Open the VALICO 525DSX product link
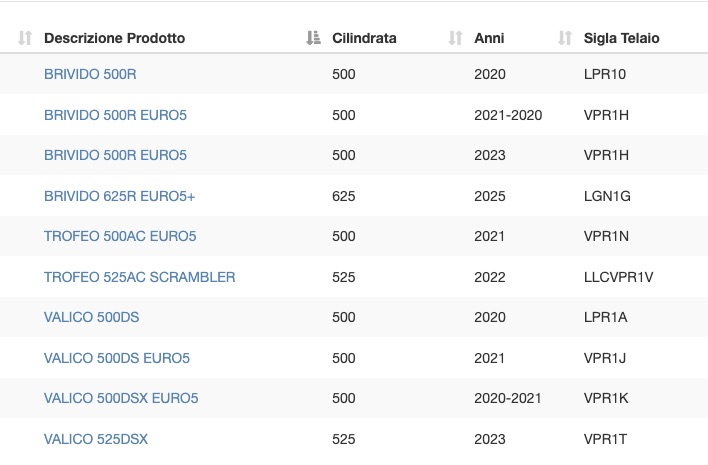The height and width of the screenshot is (465, 708). (96, 439)
